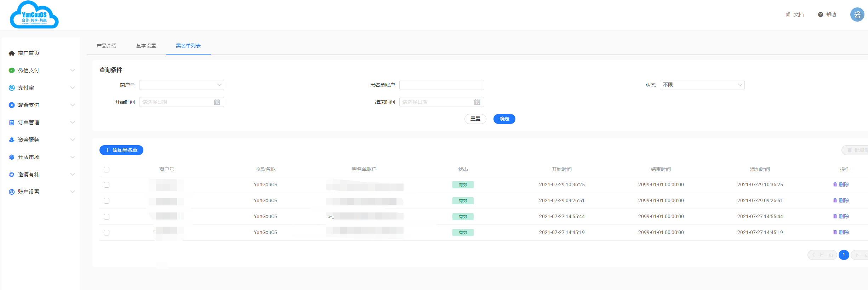Click 删除 for the 2021-07-29 10:36:25 row

[844, 184]
